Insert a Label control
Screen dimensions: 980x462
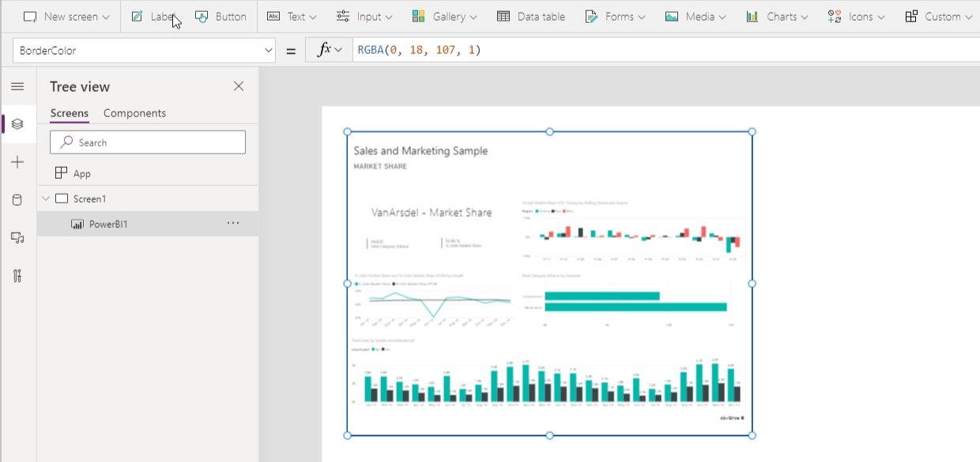tap(155, 17)
